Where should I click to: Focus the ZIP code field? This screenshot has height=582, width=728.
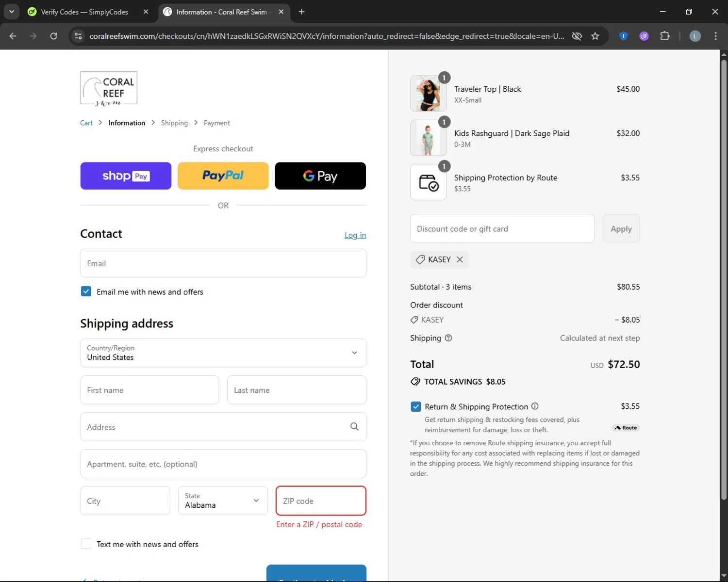321,501
